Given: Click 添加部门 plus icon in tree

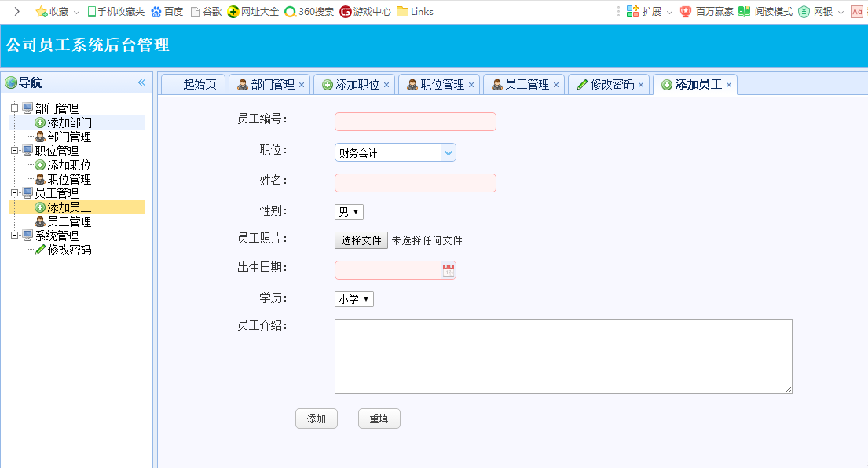Looking at the screenshot, I should click(x=40, y=122).
